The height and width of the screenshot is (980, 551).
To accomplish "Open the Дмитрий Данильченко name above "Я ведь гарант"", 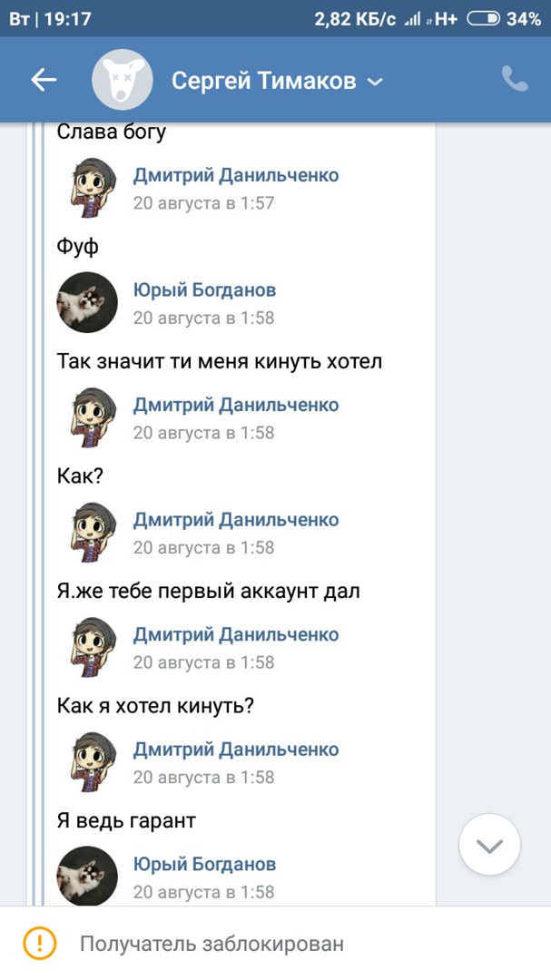I will pos(236,750).
